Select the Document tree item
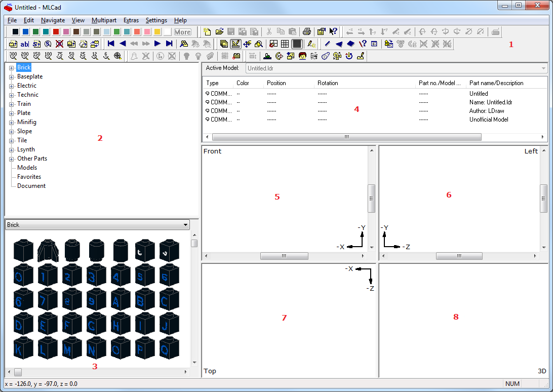 [31, 186]
